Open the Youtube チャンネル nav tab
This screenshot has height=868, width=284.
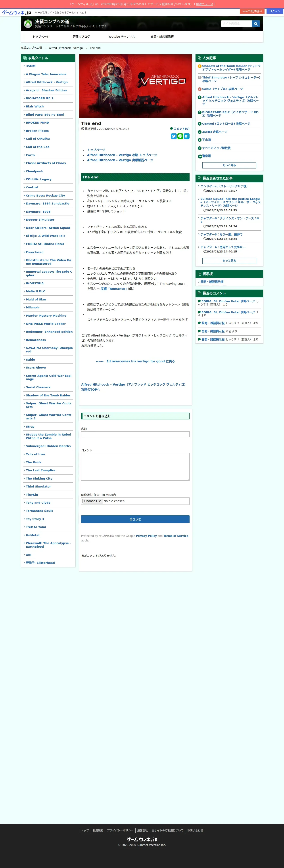(122, 37)
